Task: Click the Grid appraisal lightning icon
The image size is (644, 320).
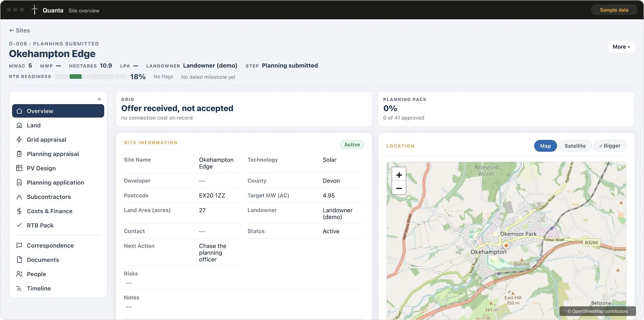Action: point(19,139)
